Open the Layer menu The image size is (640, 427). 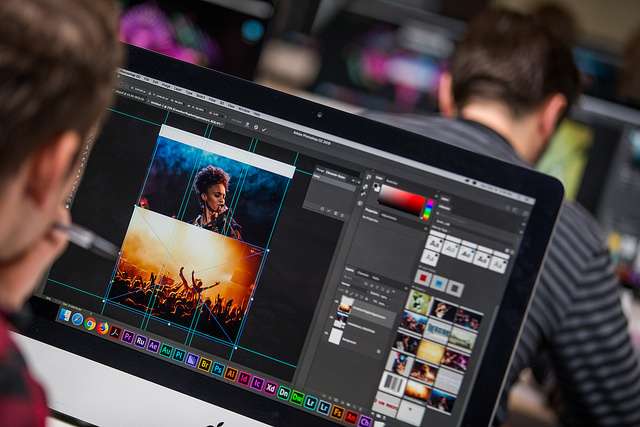(178, 89)
